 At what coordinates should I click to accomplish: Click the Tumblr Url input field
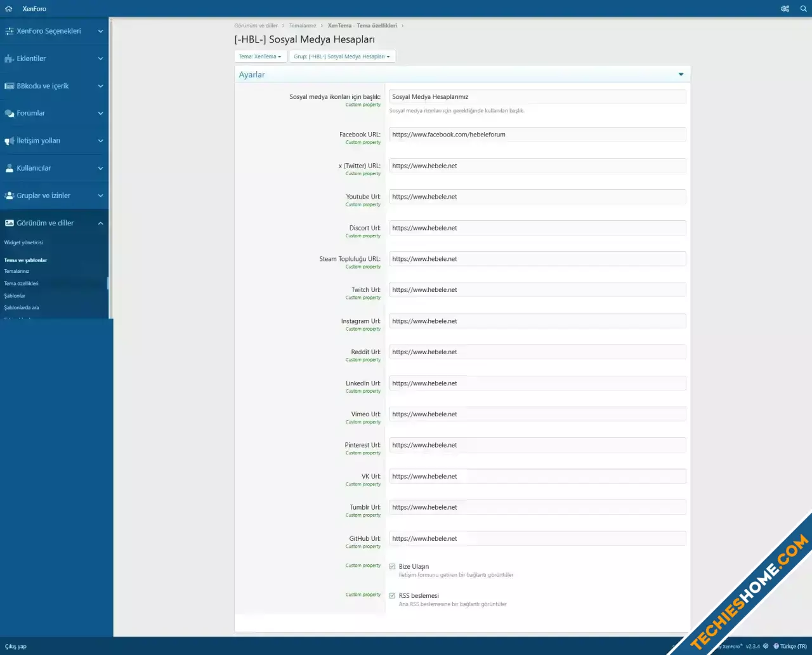537,508
